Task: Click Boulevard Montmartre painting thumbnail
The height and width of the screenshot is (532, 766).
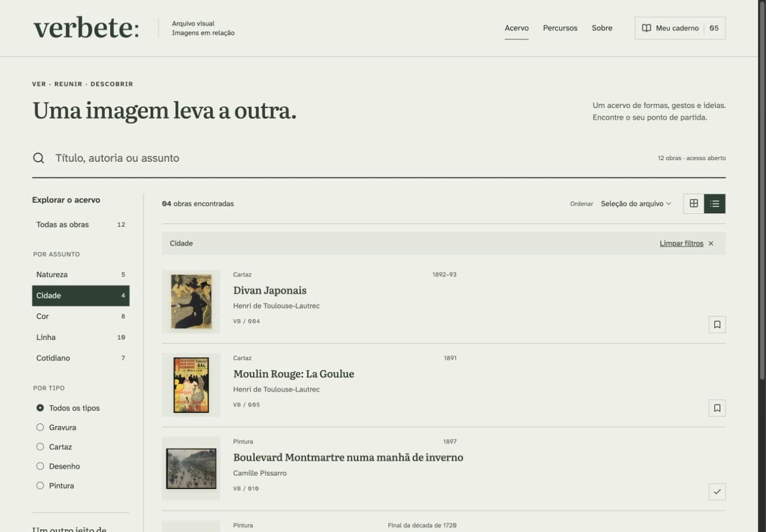Action: [191, 469]
